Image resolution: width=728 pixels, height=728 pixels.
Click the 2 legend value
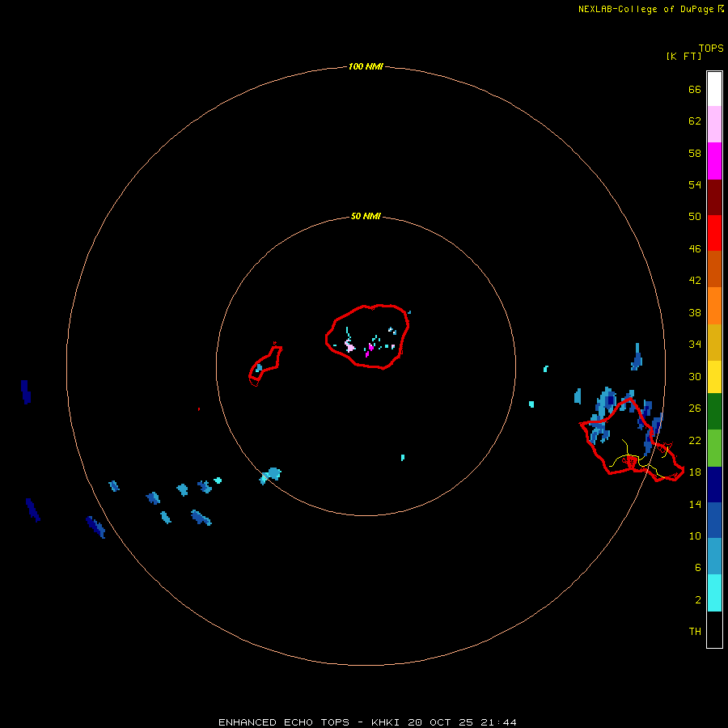click(697, 599)
